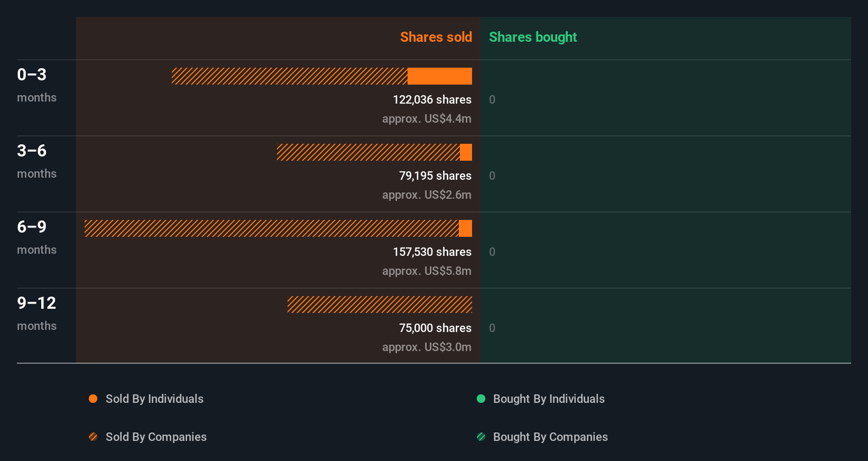
Task: Click the approx. US$5.8m value
Action: click(427, 271)
